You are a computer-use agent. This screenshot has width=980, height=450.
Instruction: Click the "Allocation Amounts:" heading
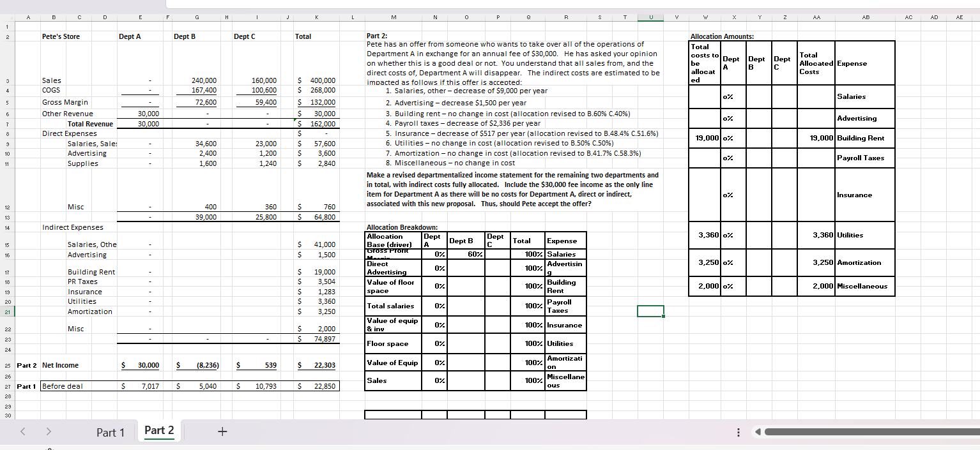(x=723, y=38)
